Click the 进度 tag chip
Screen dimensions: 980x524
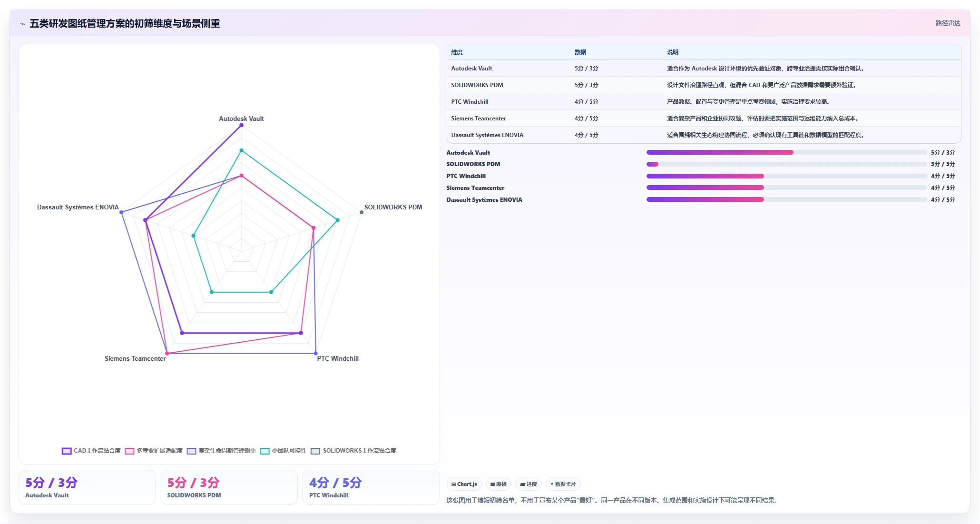pyautogui.click(x=529, y=484)
